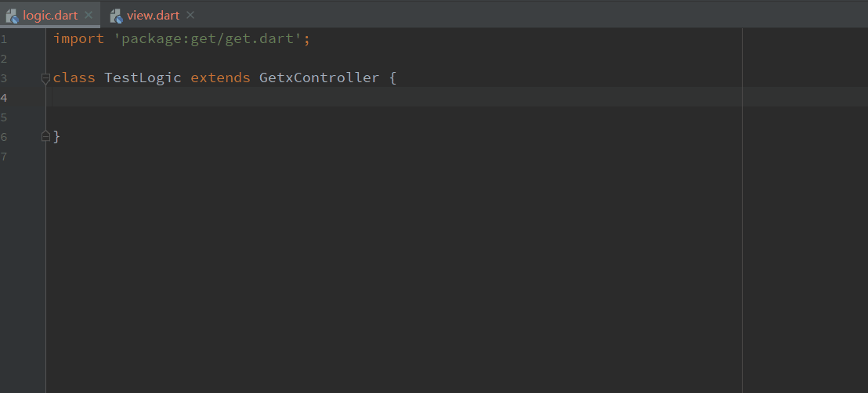Click the Dart file icon on logic.dart tab

point(12,15)
